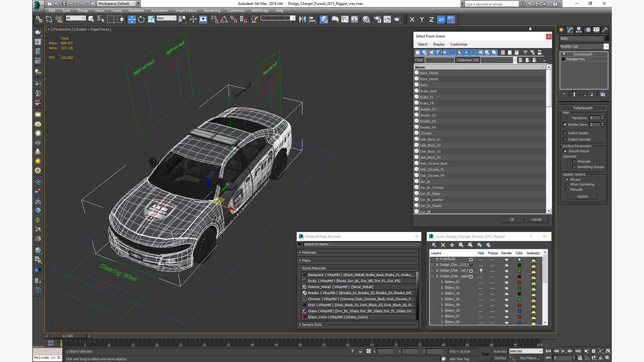Viewport: 644px width, 362px height.
Task: Click Delete layer X icon in Layer dialog
Action: (443, 245)
